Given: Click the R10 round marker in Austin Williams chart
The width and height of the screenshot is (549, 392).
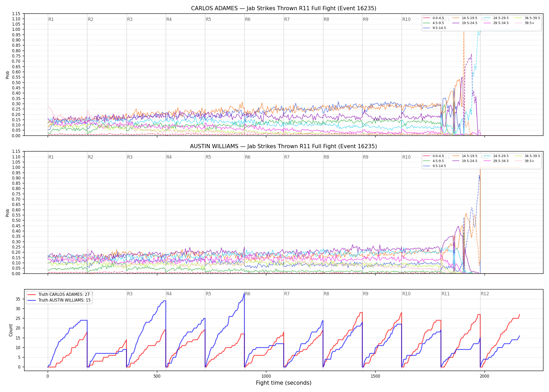Looking at the screenshot, I should 406,157.
